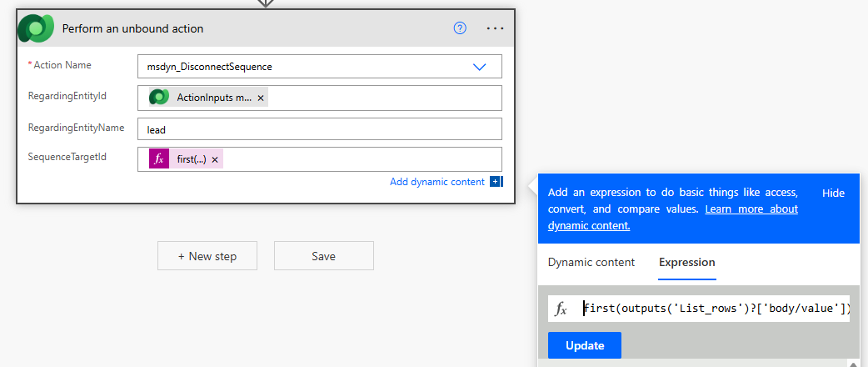The height and width of the screenshot is (367, 868).
Task: Open help for Perform an unbound action
Action: pyautogui.click(x=460, y=28)
